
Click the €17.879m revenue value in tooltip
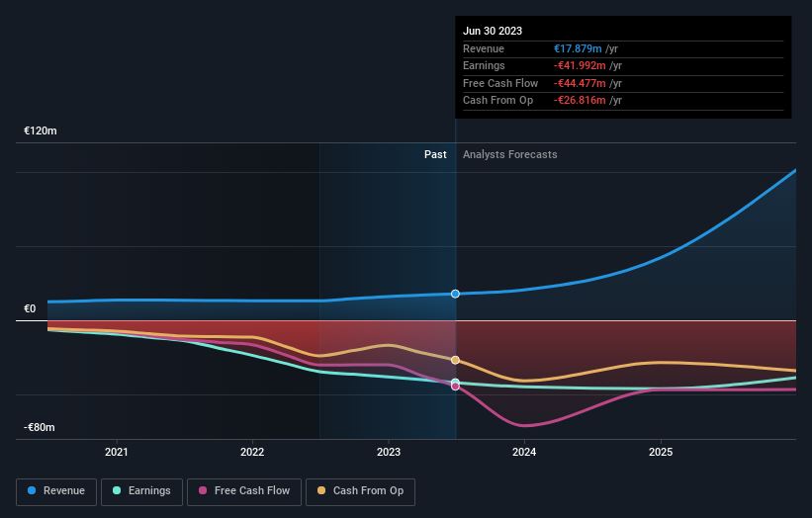click(578, 48)
